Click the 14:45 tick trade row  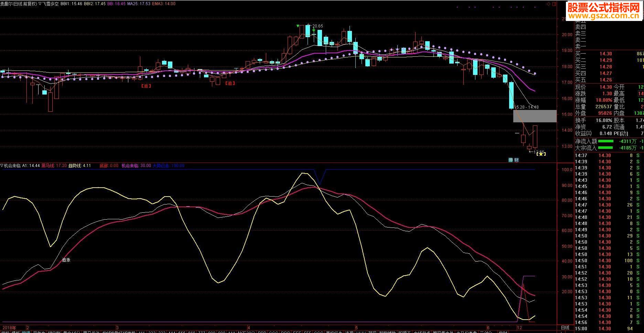point(609,186)
